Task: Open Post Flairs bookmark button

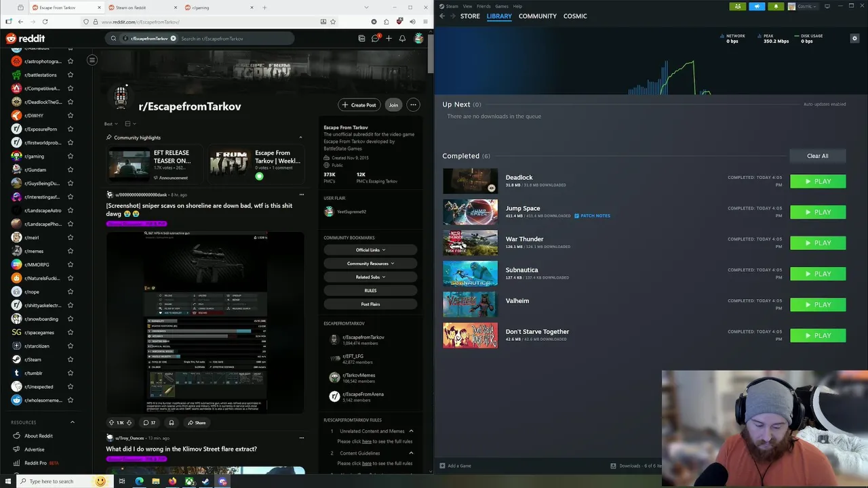Action: click(370, 304)
